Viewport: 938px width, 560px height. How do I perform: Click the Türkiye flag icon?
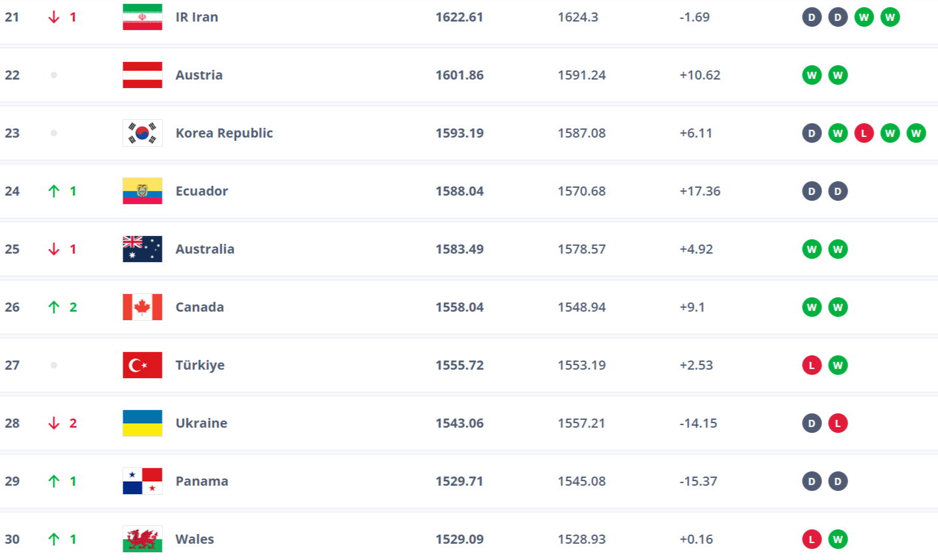(x=142, y=365)
